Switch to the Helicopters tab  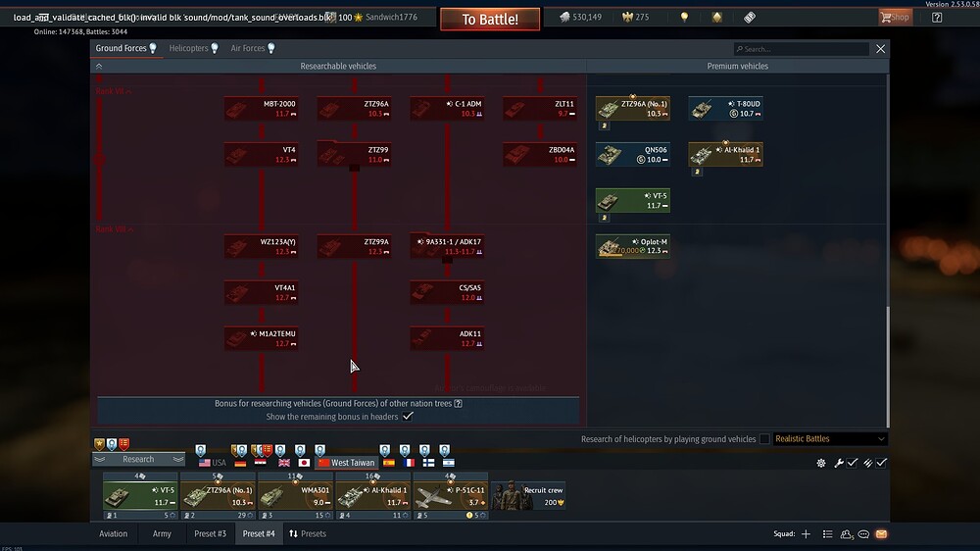193,48
